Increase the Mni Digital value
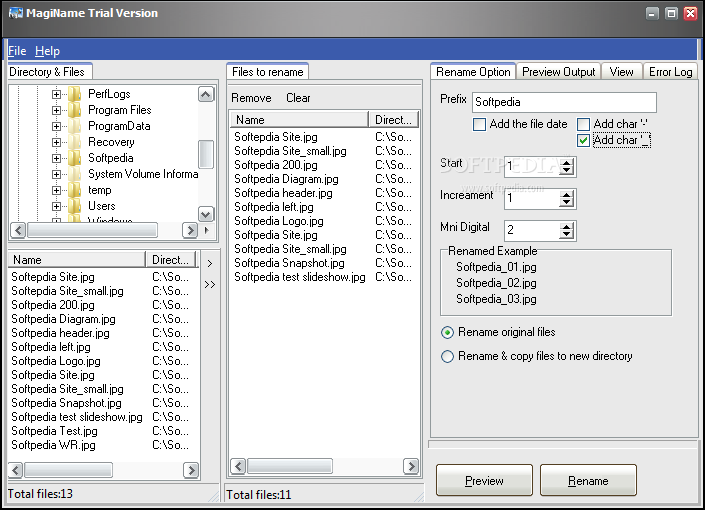This screenshot has height=510, width=705. 567,226
